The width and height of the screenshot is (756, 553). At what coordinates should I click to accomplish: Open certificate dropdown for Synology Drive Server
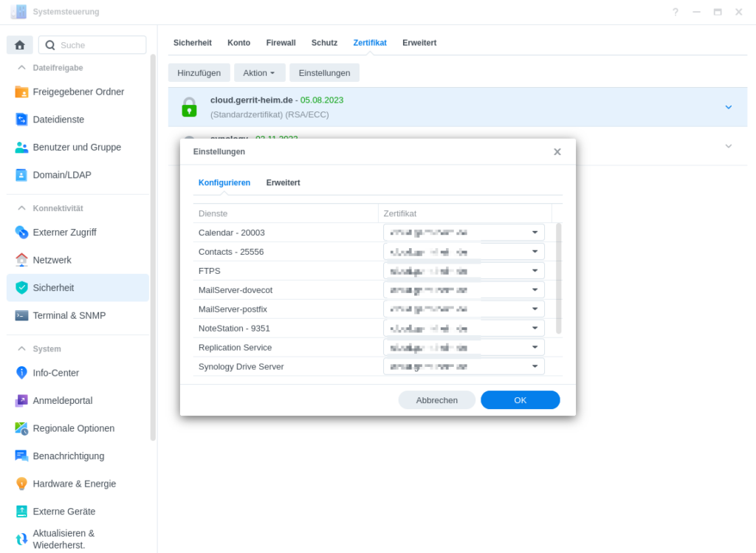click(464, 366)
